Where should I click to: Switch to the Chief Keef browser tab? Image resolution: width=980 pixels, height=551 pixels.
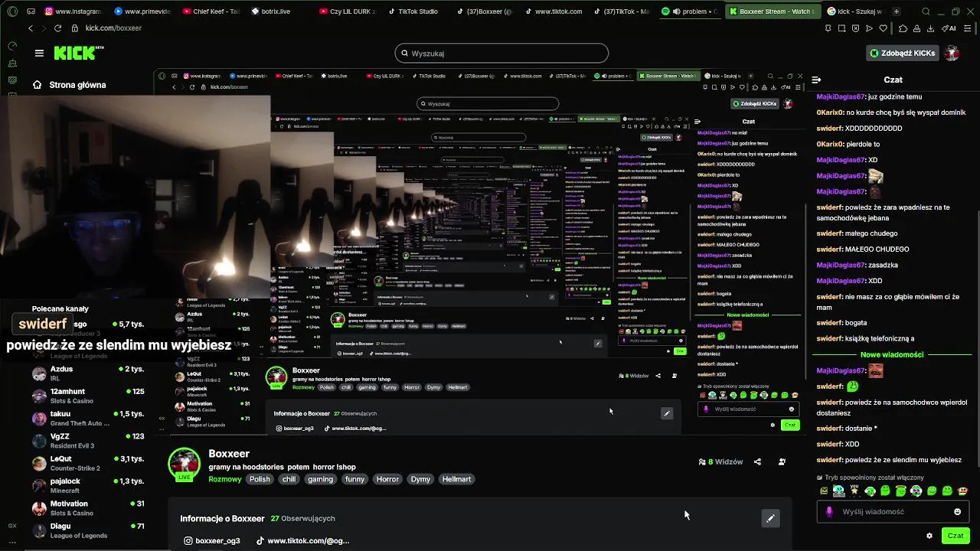[212, 11]
